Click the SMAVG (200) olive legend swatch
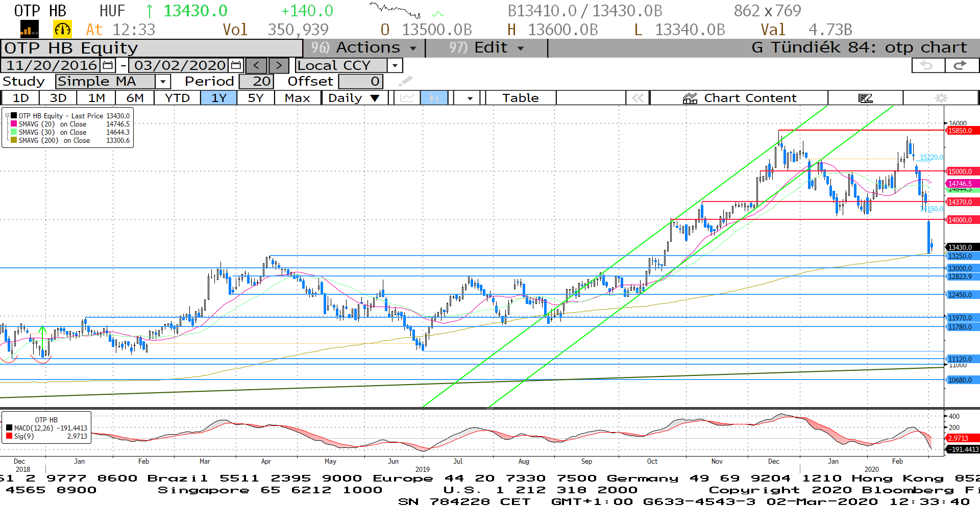The height and width of the screenshot is (530, 980). coord(14,140)
